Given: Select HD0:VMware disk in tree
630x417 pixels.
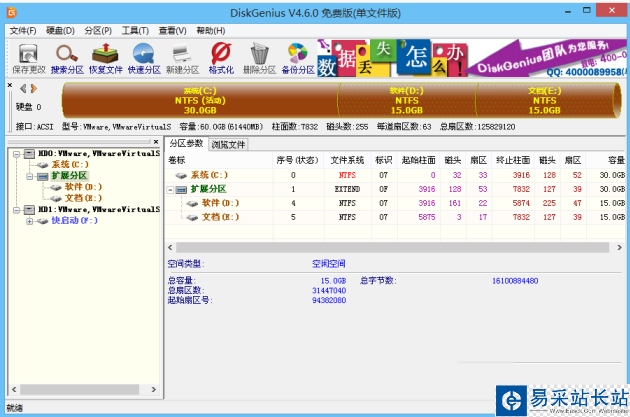Looking at the screenshot, I should click(99, 153).
